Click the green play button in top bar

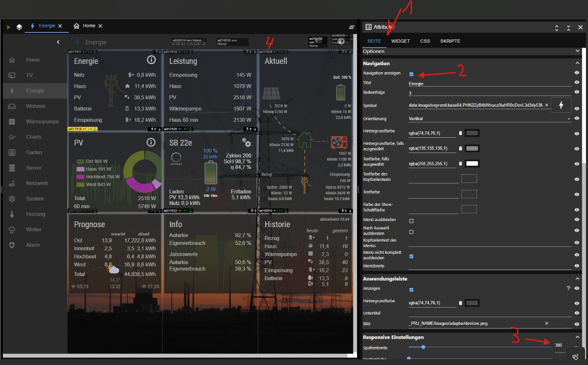coord(9,27)
